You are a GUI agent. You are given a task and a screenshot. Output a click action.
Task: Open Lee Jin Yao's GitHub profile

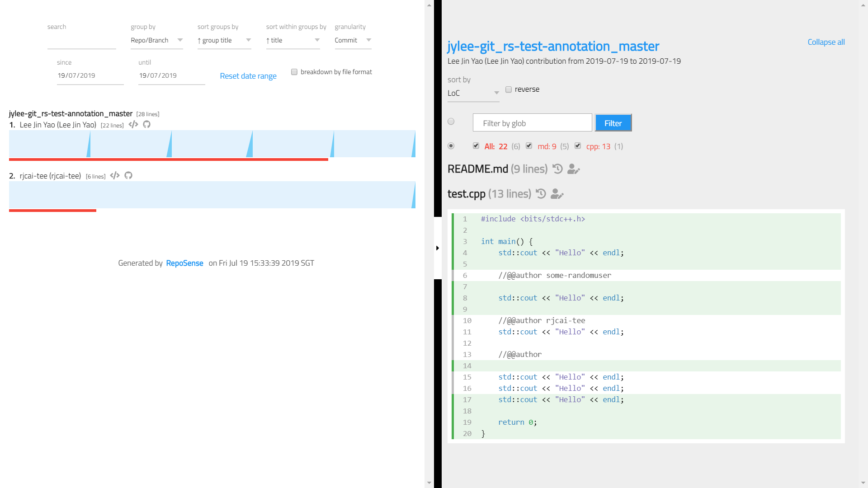[x=146, y=125]
